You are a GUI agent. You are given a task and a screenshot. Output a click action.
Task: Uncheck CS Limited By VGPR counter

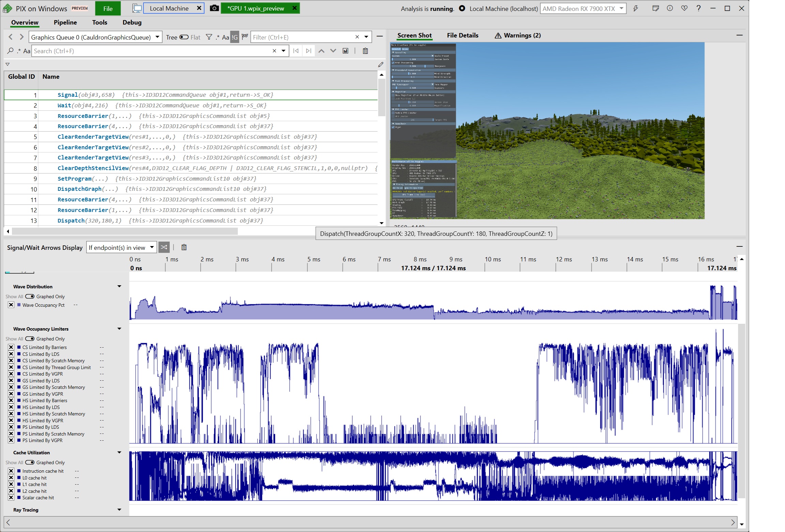(x=11, y=374)
